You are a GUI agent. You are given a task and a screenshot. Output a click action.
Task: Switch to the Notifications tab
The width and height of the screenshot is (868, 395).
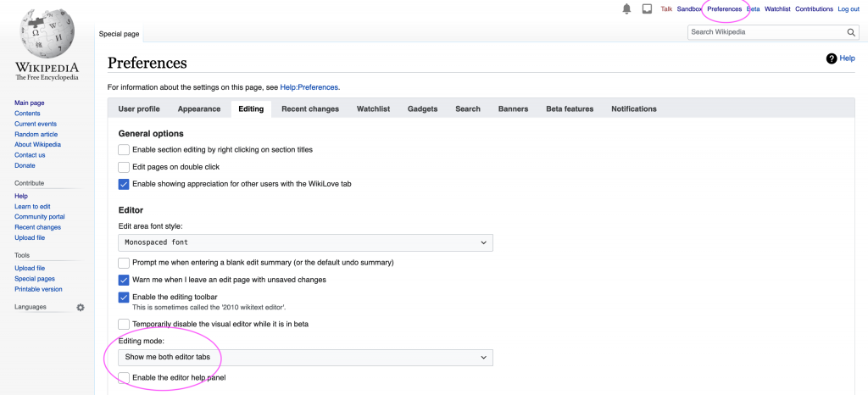(634, 109)
